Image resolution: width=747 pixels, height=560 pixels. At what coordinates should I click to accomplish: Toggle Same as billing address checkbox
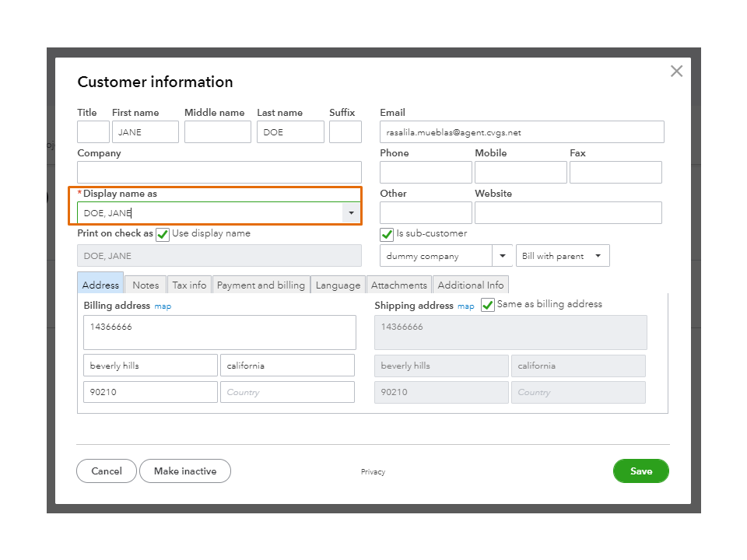487,305
